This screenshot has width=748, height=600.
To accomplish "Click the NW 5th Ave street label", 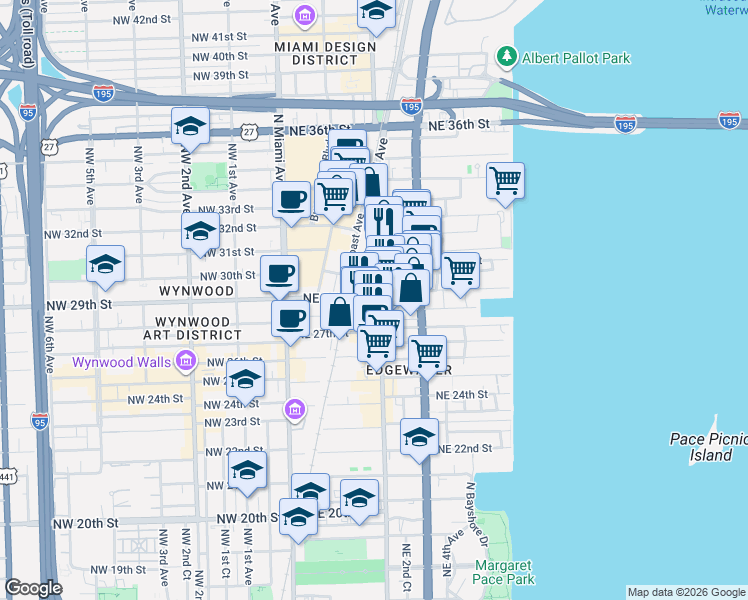I will click(90, 176).
